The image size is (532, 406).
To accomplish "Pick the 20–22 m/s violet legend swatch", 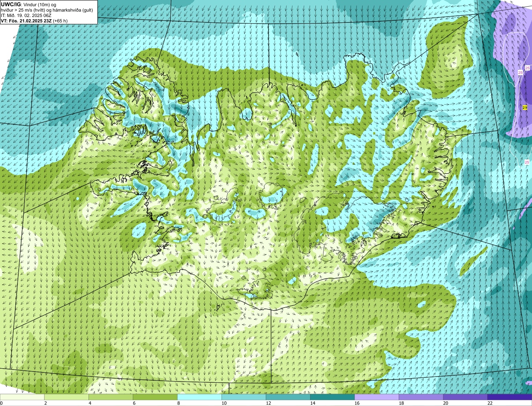I will 465,397.
